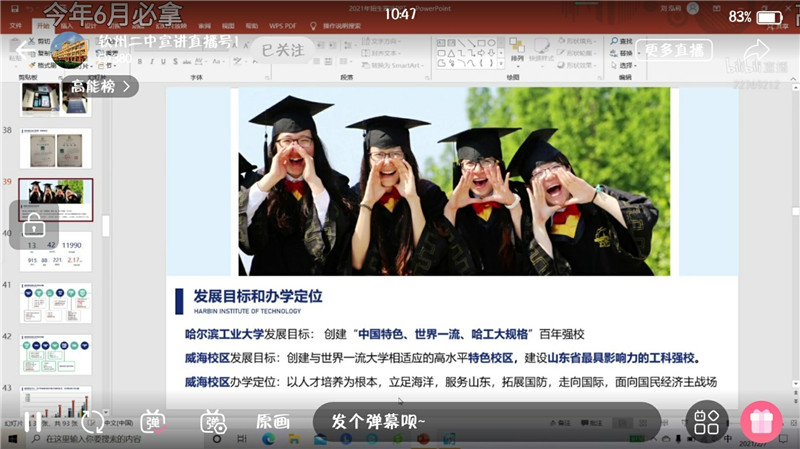Click the refresh stream icon
Screen dimensions: 800x449
[x=92, y=422]
